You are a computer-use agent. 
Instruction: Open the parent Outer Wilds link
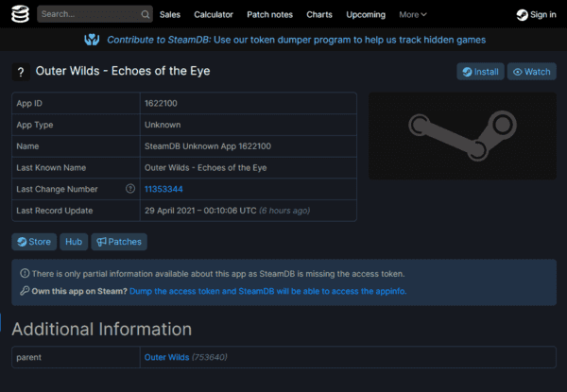pos(166,357)
